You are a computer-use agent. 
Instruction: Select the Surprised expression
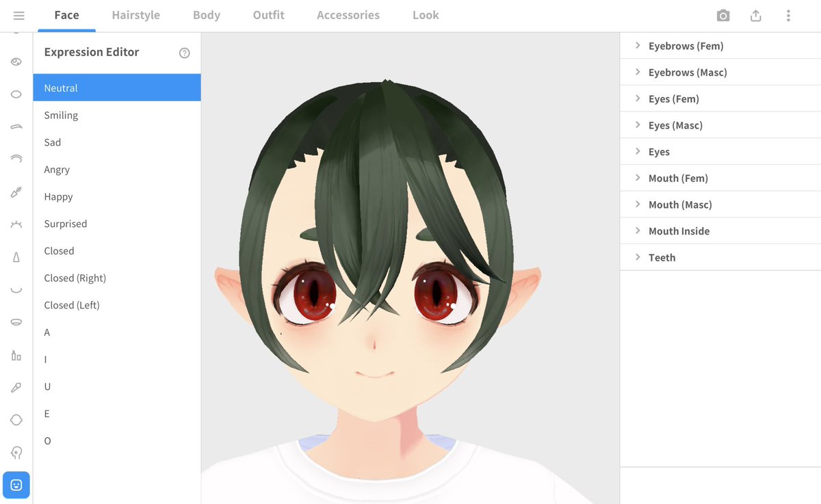point(117,224)
